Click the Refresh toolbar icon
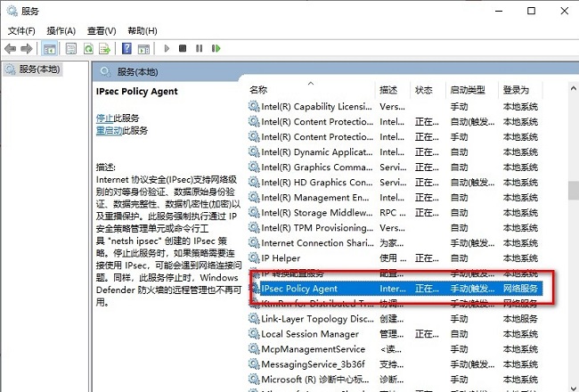 tap(88, 48)
